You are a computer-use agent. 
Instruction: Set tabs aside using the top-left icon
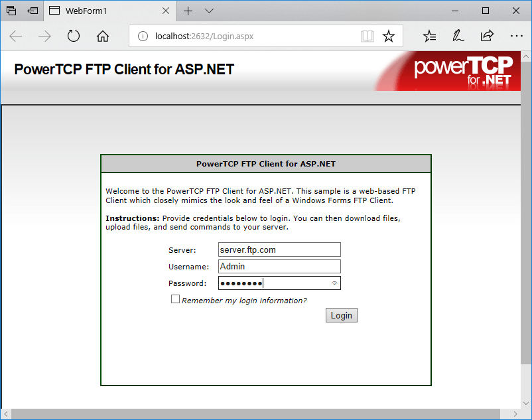(10, 11)
